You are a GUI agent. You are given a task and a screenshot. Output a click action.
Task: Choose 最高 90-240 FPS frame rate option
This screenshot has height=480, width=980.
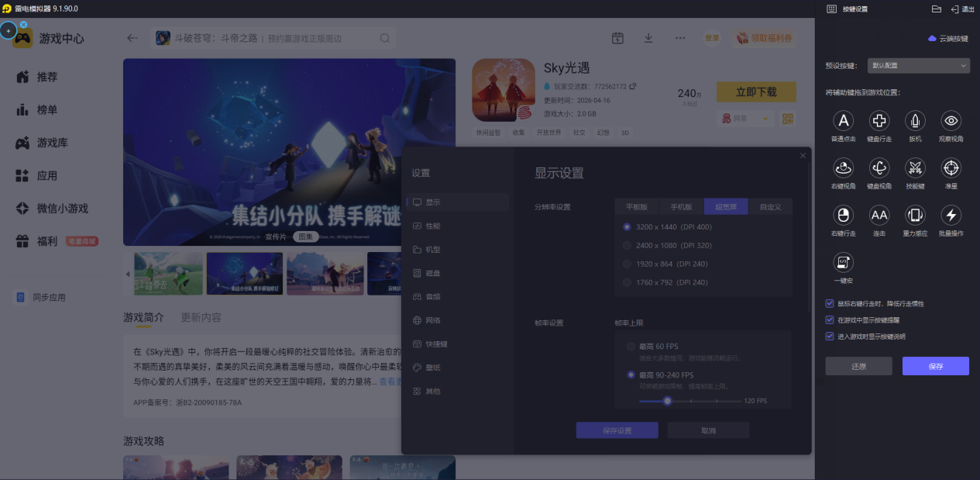pyautogui.click(x=661, y=375)
